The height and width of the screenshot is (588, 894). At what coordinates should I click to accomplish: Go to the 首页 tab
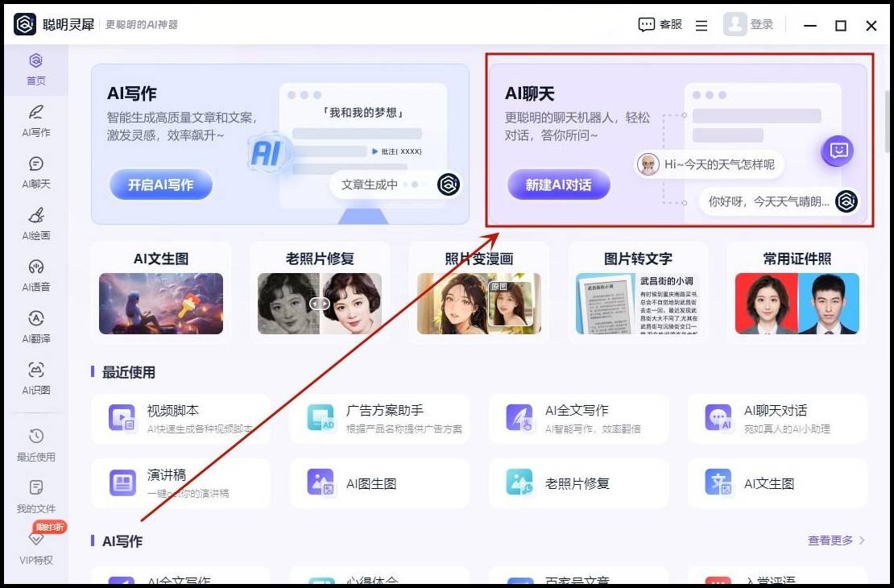tap(35, 68)
